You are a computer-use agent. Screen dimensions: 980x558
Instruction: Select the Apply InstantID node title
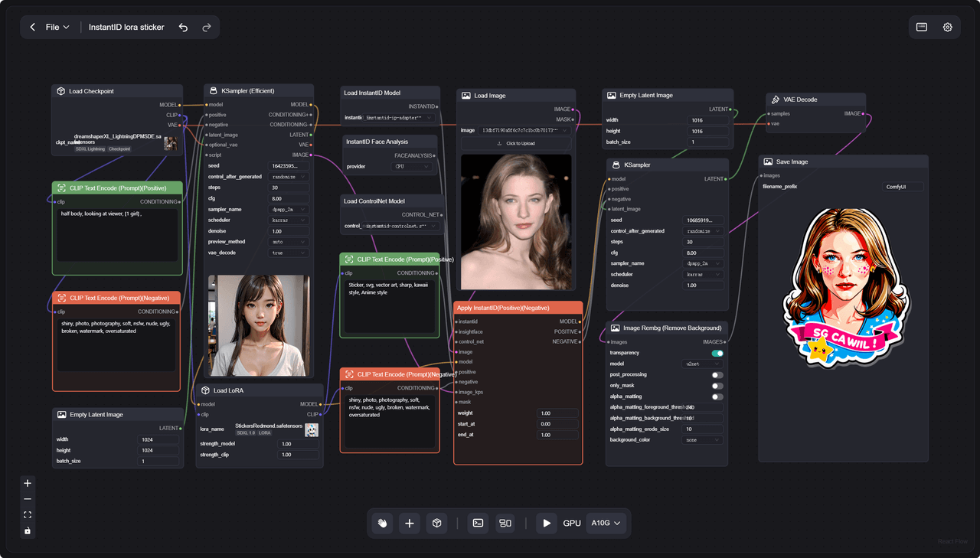503,307
